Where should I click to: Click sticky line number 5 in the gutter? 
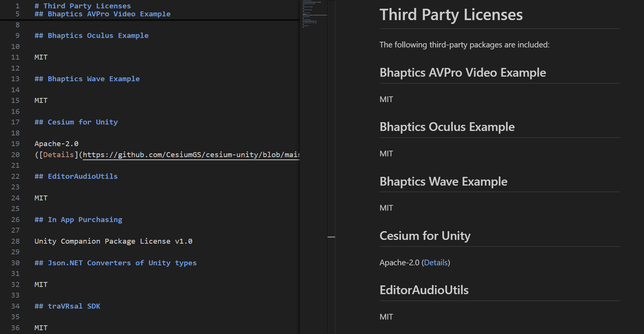(x=17, y=14)
